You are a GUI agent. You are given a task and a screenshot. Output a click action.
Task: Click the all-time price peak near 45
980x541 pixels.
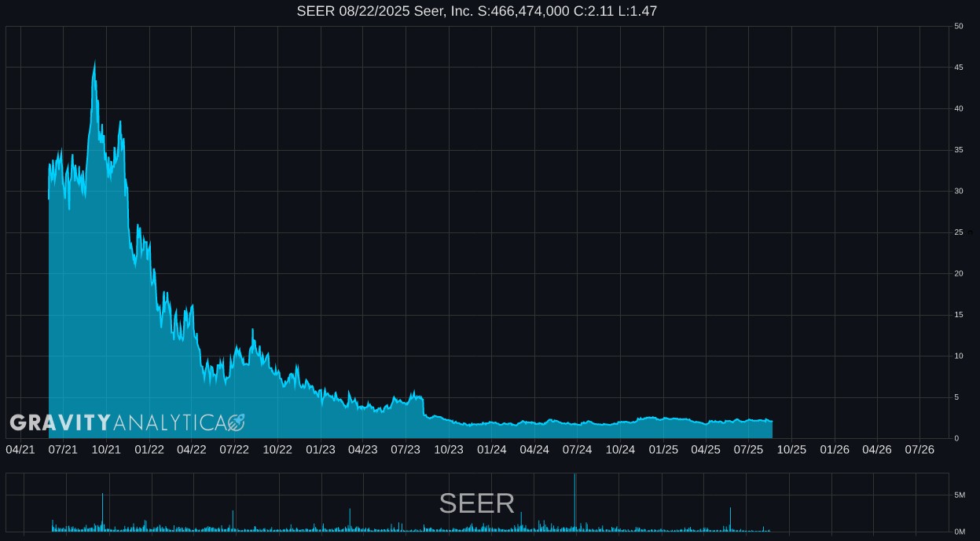95,62
